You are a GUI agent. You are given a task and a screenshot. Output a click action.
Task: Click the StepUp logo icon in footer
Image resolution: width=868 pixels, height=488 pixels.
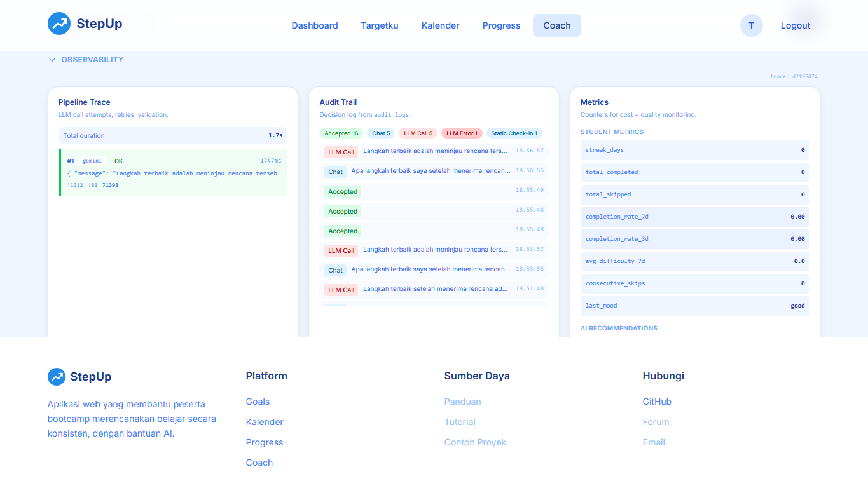pos(57,377)
